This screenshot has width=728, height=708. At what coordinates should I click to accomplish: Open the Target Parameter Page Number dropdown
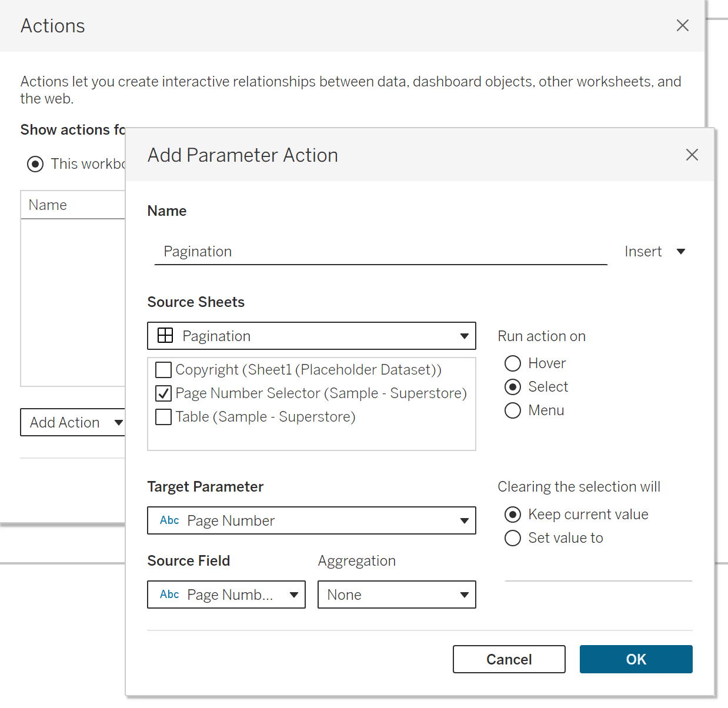[312, 520]
